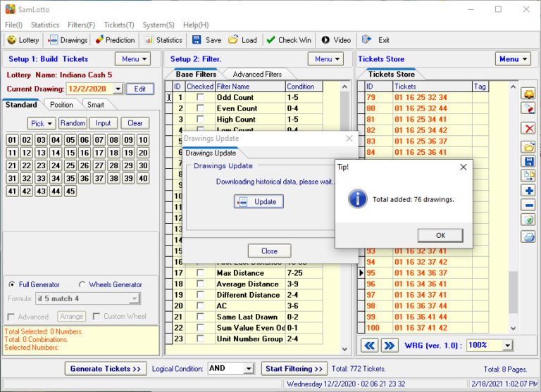Screen dimensions: 541x392
Task: Close the Drawings Update dialog with the X
Action: click(349, 139)
